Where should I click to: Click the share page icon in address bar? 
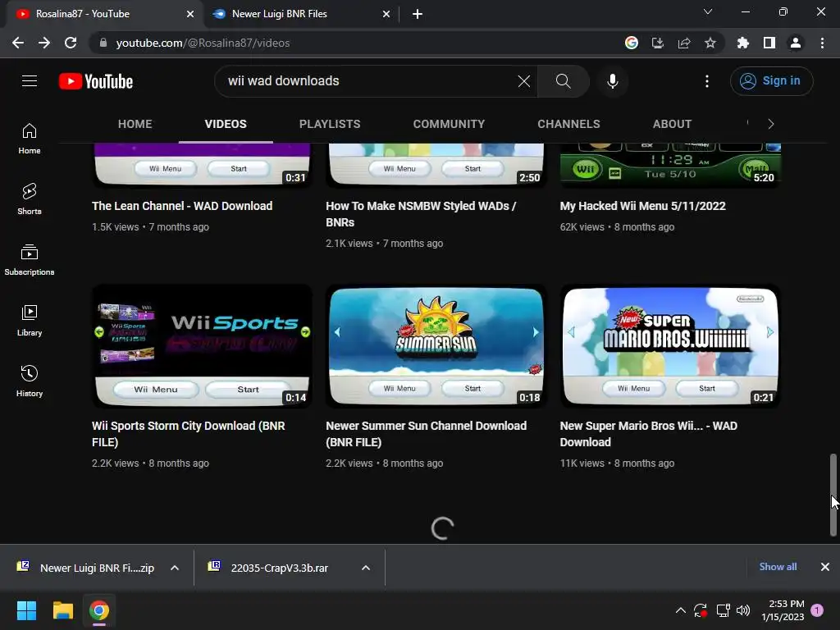coord(684,43)
